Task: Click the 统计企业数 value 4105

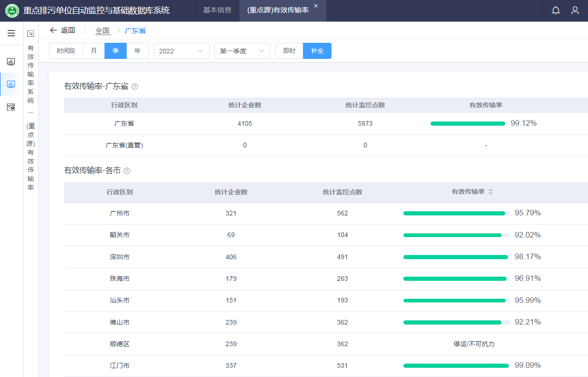Action: click(245, 123)
